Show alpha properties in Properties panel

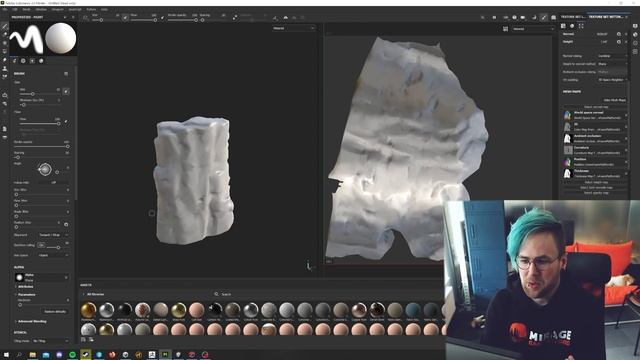pos(23,61)
